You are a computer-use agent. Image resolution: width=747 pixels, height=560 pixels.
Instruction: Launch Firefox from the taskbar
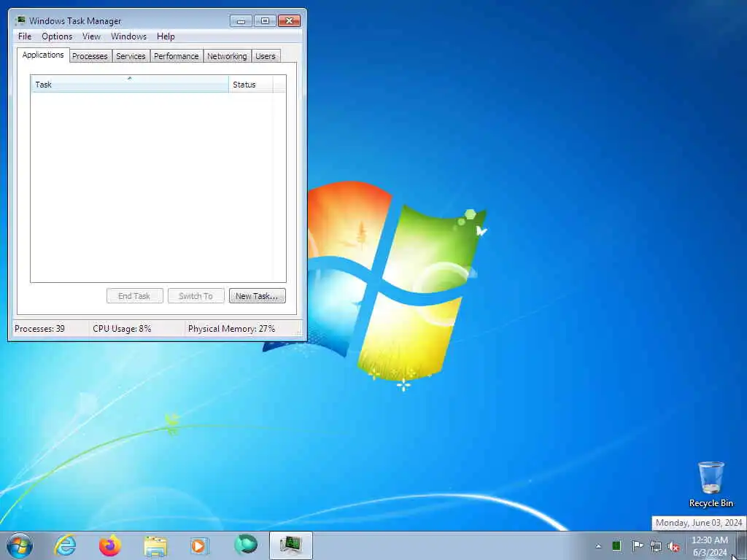click(110, 545)
